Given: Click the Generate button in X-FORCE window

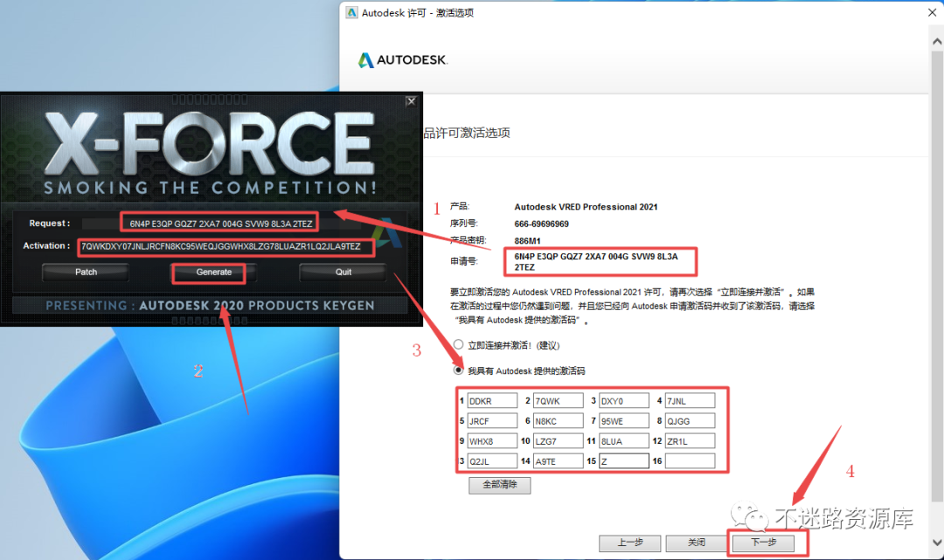Looking at the screenshot, I should pyautogui.click(x=214, y=273).
